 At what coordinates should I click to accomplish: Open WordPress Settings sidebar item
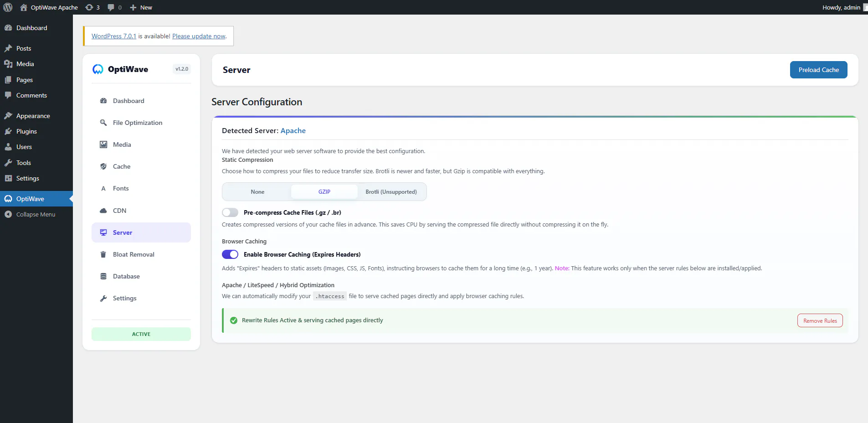click(36, 178)
